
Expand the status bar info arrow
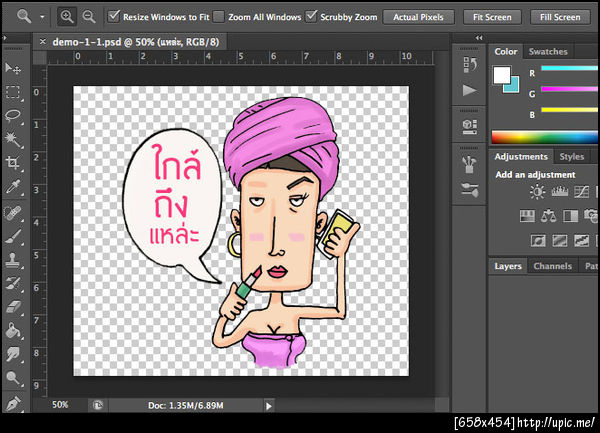[269, 406]
